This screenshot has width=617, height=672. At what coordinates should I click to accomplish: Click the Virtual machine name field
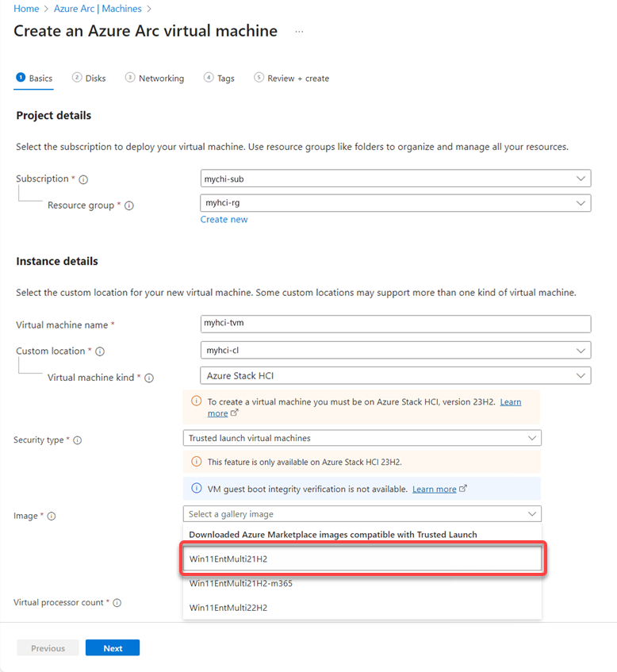pyautogui.click(x=396, y=324)
